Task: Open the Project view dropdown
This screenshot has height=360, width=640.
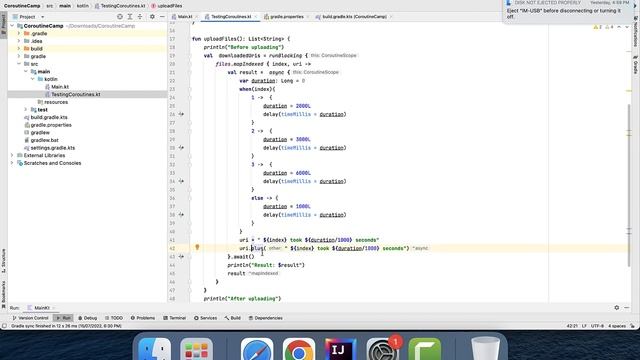Action: 42,17
